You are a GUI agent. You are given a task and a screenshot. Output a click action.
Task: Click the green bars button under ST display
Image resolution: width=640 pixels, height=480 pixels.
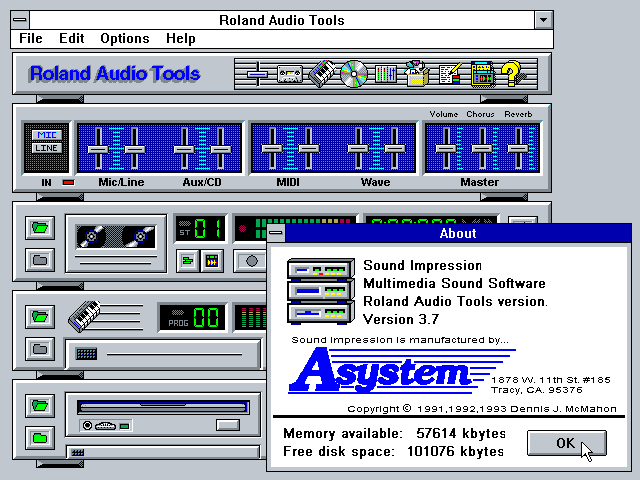(187, 260)
